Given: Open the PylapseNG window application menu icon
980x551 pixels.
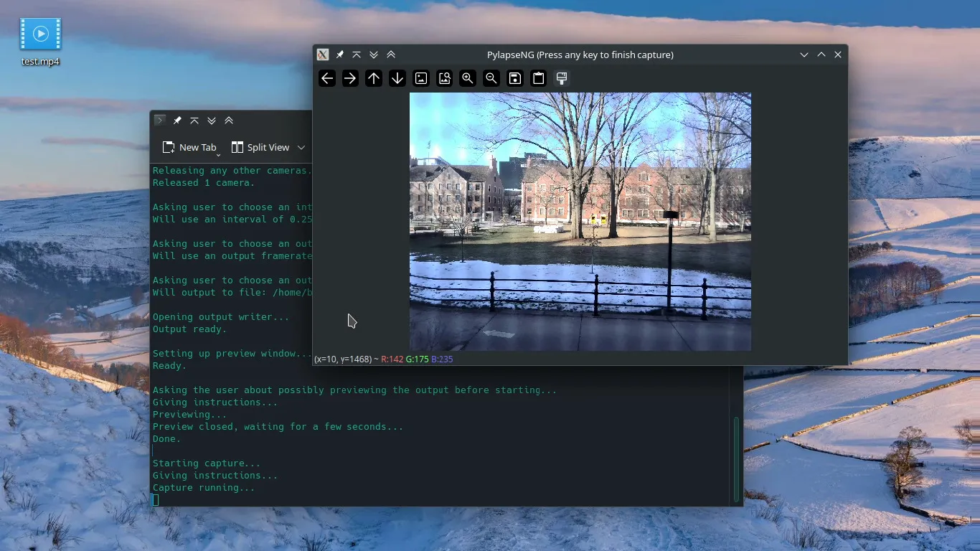Looking at the screenshot, I should [323, 55].
